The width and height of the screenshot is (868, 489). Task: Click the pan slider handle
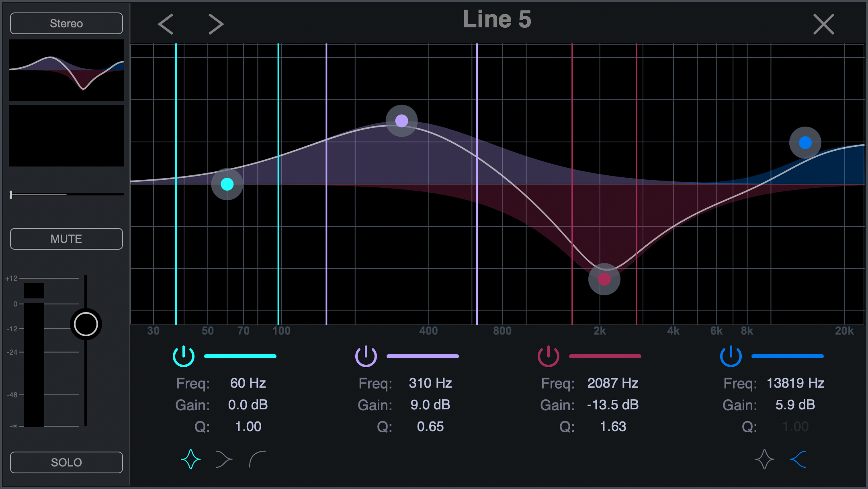point(11,195)
